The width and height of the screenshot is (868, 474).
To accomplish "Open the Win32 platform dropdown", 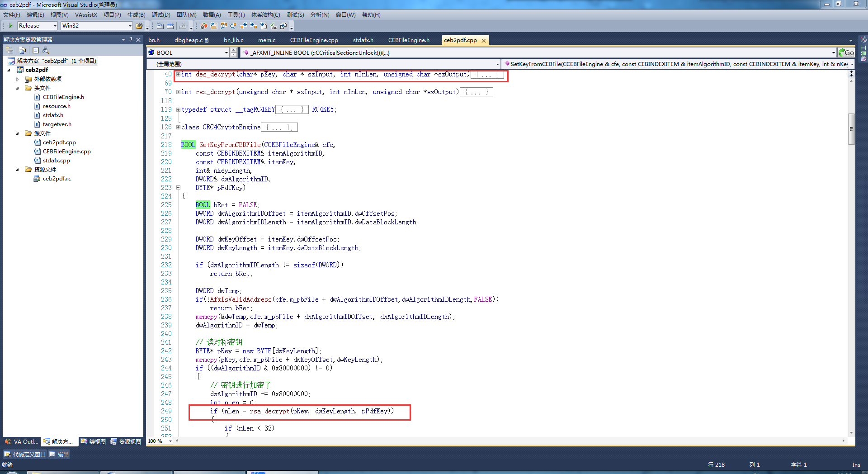I will click(x=130, y=26).
